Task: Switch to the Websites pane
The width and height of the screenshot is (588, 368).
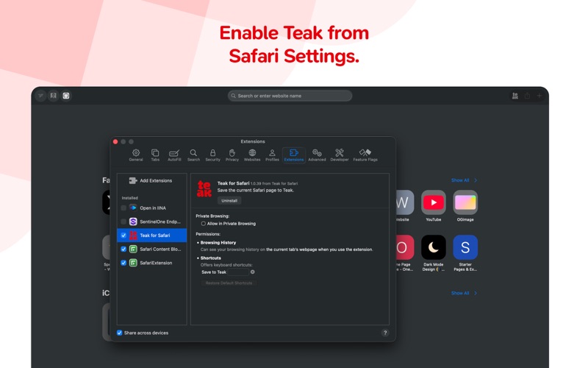Action: pyautogui.click(x=252, y=155)
